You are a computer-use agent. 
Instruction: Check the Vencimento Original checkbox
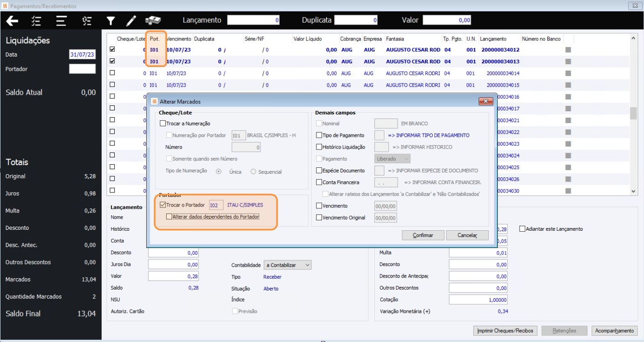(x=319, y=218)
